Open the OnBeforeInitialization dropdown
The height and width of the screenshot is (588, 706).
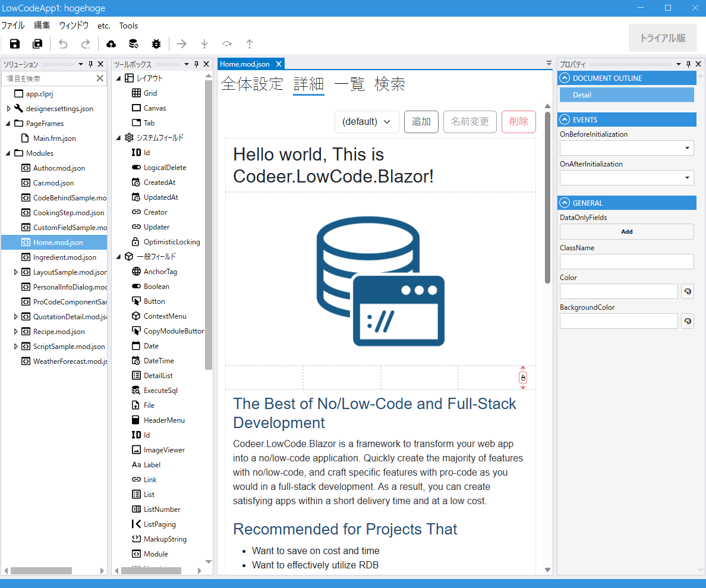click(x=686, y=148)
